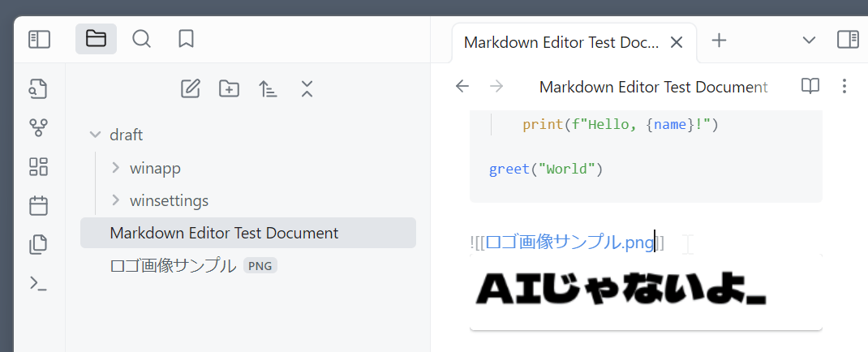
Task: Open the file explorer tab
Action: point(96,39)
